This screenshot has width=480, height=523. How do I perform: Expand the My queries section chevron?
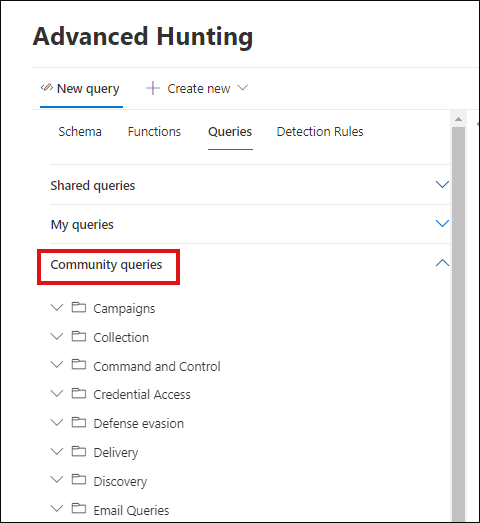(x=442, y=223)
